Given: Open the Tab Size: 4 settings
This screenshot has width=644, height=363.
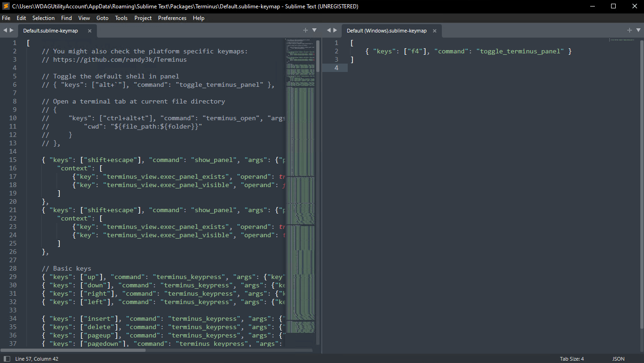Looking at the screenshot, I should pos(572,359).
